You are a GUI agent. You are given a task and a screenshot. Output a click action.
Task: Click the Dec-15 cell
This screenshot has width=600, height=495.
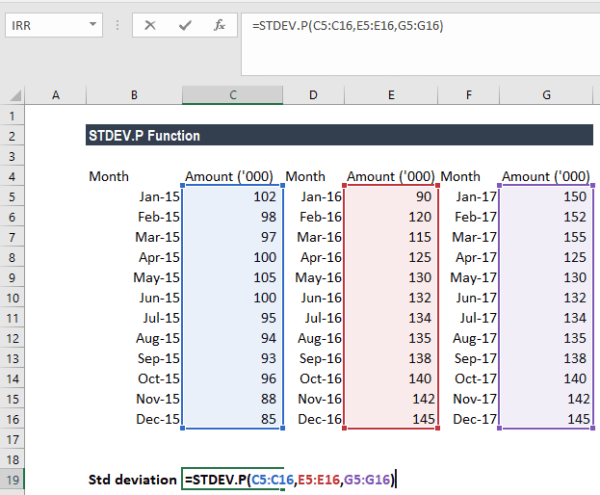coord(134,419)
